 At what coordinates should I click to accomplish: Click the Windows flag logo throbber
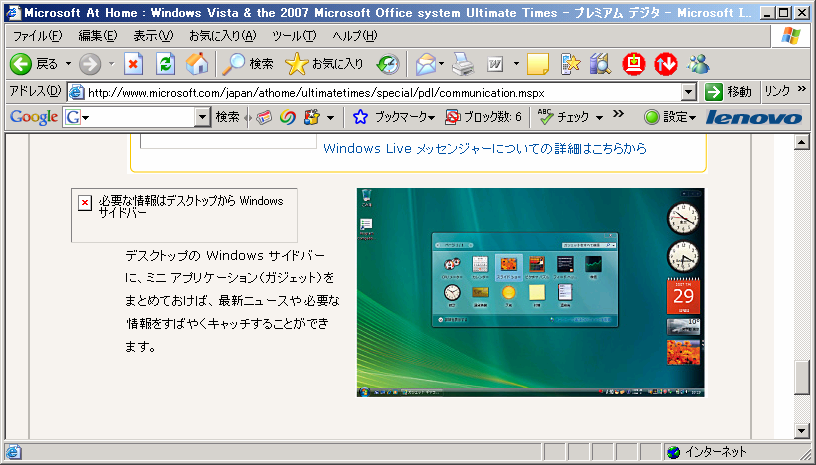coord(790,36)
